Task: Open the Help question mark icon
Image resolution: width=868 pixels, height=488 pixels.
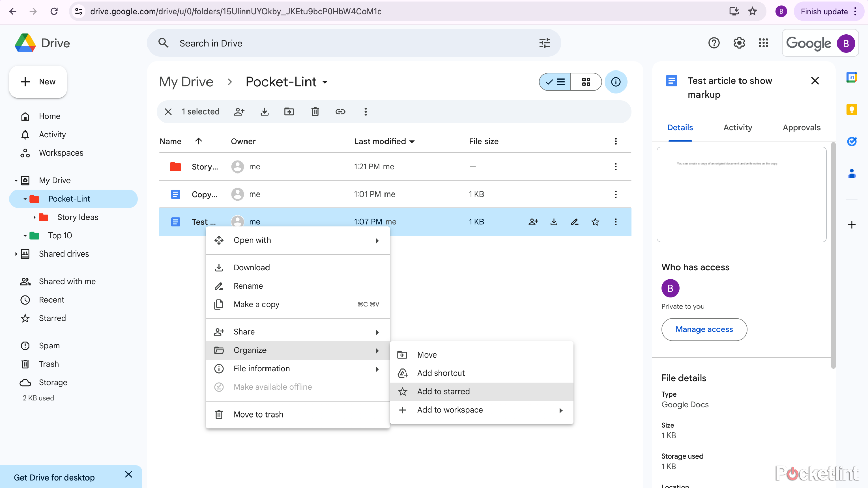Action: click(x=714, y=43)
